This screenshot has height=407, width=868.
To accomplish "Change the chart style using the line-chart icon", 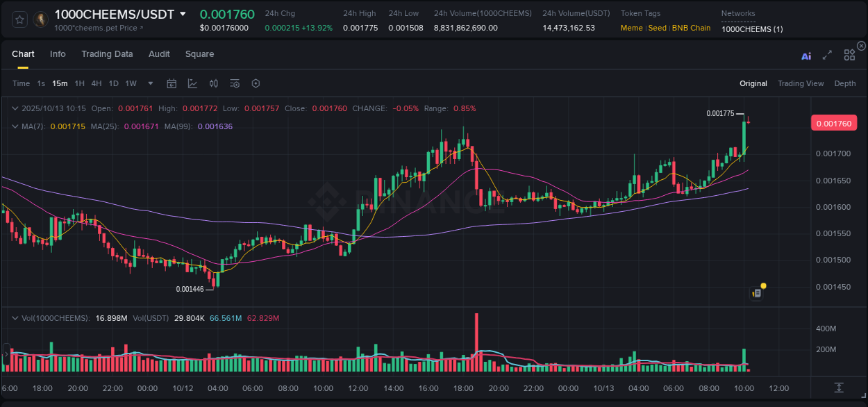I will (x=192, y=83).
